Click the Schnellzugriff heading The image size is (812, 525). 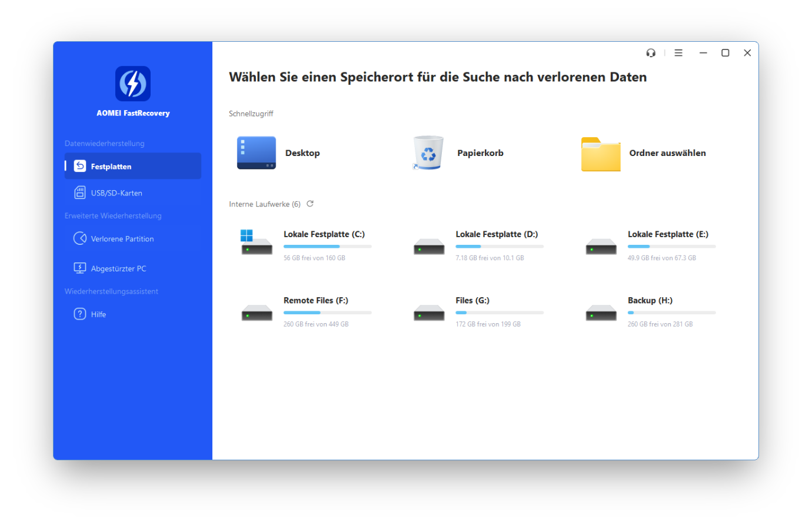tap(251, 114)
